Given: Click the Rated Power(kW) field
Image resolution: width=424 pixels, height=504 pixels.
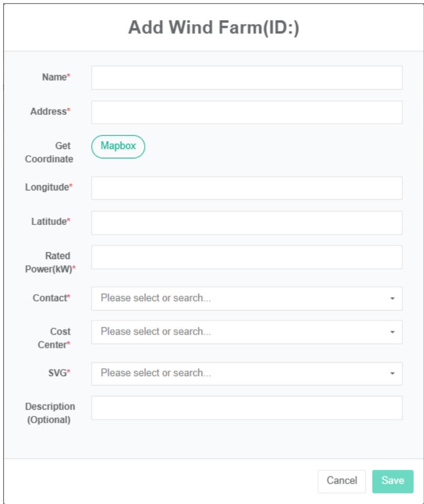Looking at the screenshot, I should [x=247, y=257].
